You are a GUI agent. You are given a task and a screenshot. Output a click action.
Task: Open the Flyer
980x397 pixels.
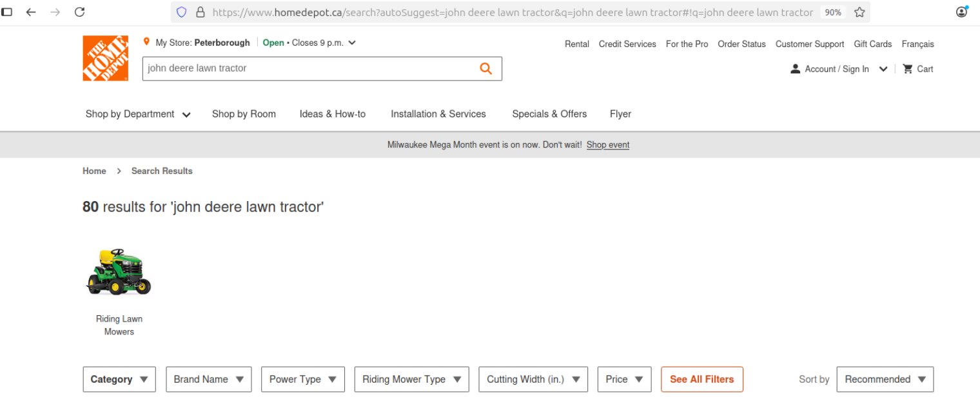click(620, 114)
